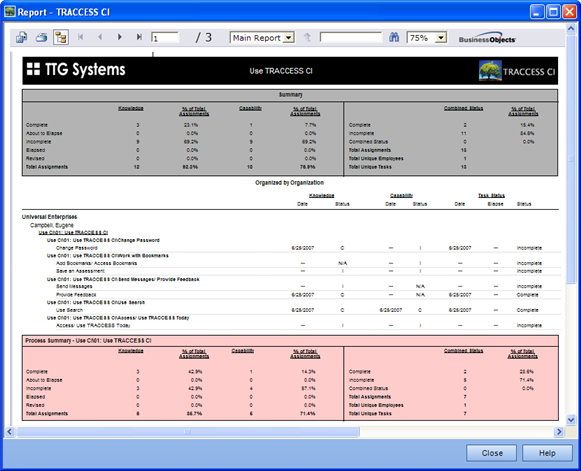Click the Task Status column header
The width and height of the screenshot is (581, 471).
coord(491,195)
